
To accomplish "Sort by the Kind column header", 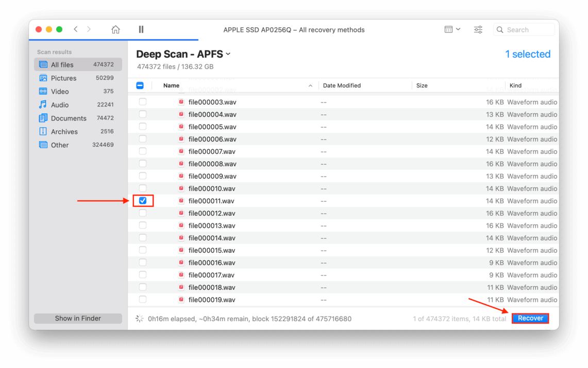I will pyautogui.click(x=515, y=85).
